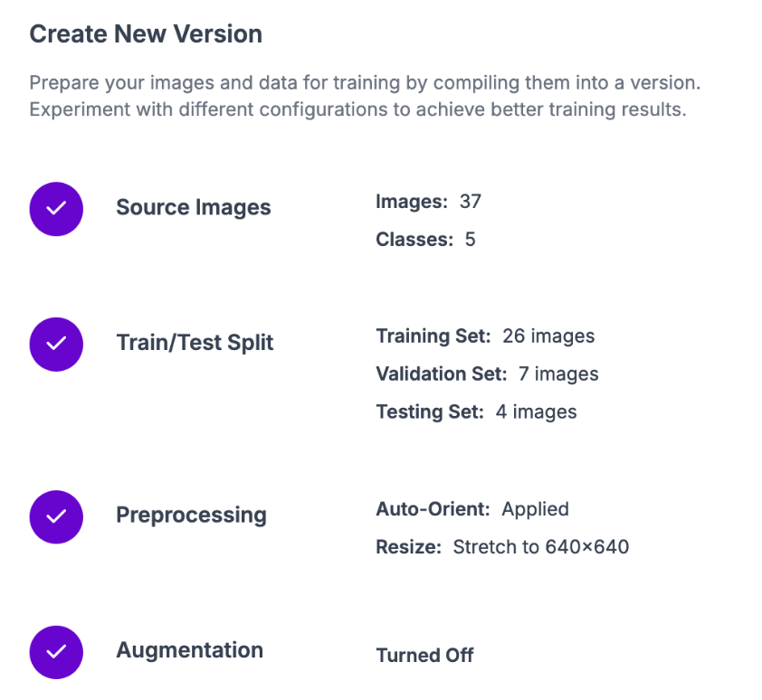Click the Testing Set: 4 images line
762x700 pixels.
[476, 411]
